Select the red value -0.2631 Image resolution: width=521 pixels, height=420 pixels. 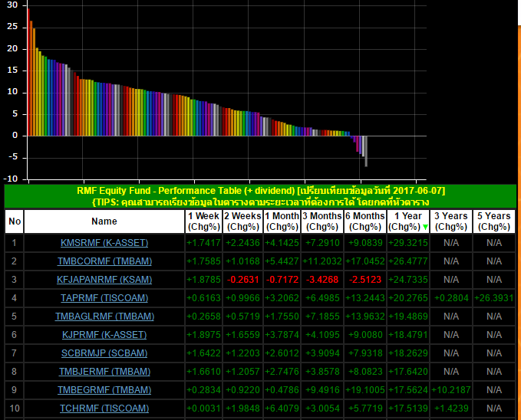pyautogui.click(x=242, y=280)
